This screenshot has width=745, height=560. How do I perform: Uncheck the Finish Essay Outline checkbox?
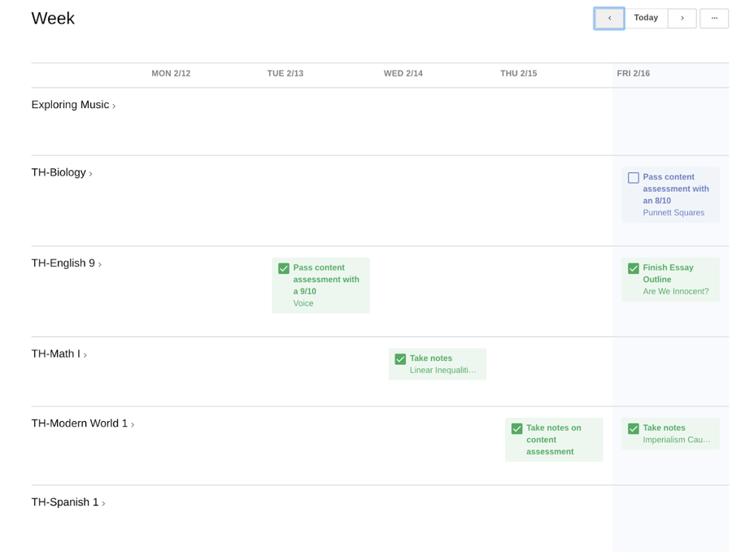coord(633,268)
